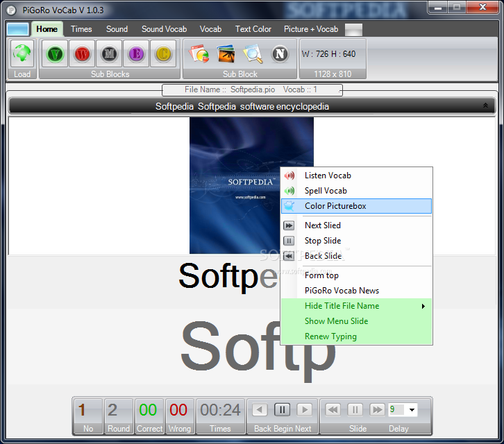504x444 pixels.
Task: Click the sunset pictures icon
Action: click(x=226, y=53)
